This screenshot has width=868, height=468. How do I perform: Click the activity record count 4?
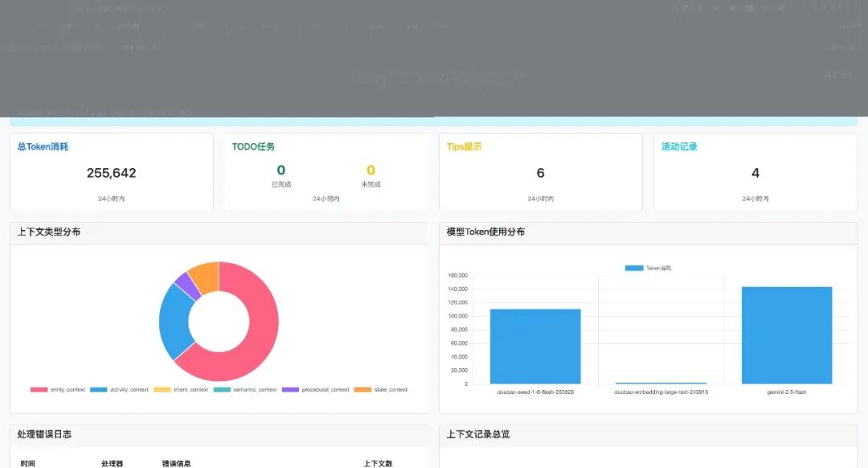tap(755, 173)
